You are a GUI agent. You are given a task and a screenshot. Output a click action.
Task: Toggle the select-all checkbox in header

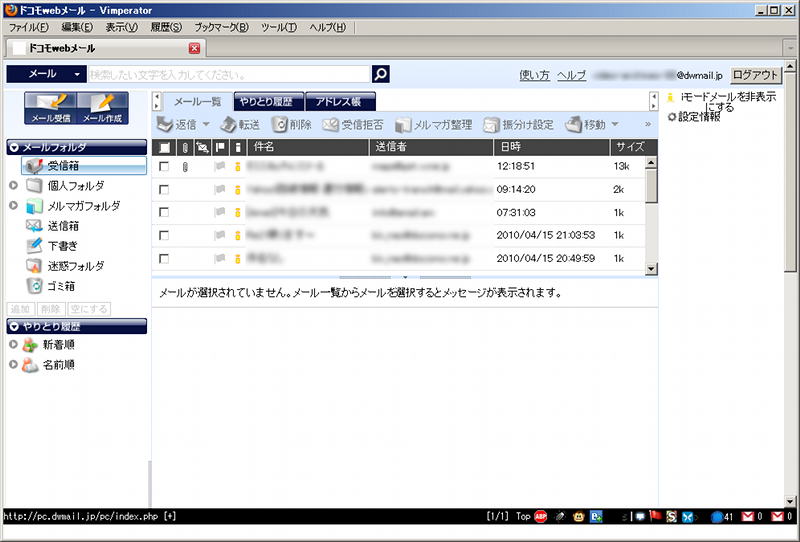pos(164,147)
